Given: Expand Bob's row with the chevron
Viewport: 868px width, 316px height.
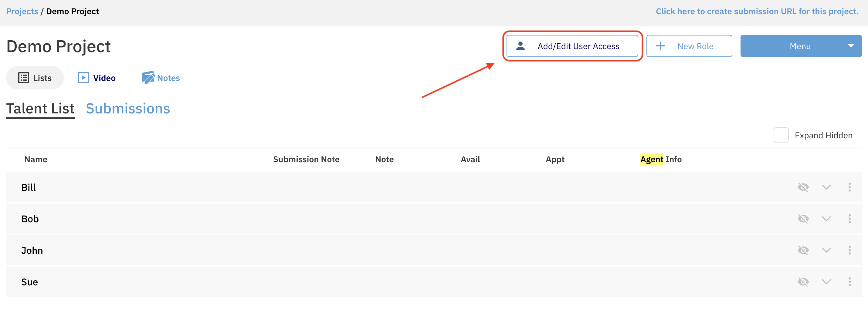Looking at the screenshot, I should pyautogui.click(x=826, y=219).
